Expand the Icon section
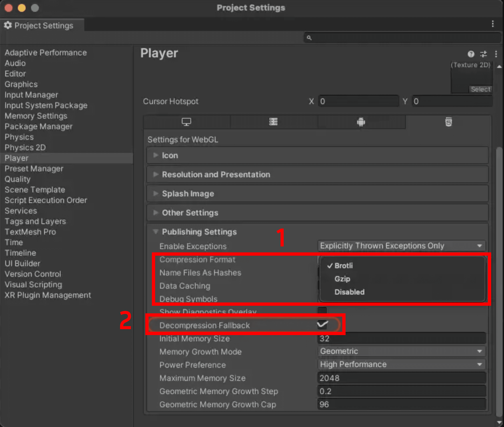504x427 pixels. coord(317,155)
